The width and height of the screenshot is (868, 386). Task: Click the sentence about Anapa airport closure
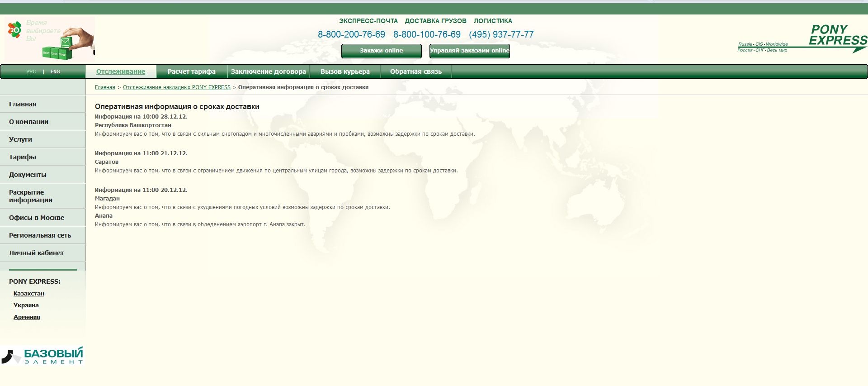tap(200, 224)
